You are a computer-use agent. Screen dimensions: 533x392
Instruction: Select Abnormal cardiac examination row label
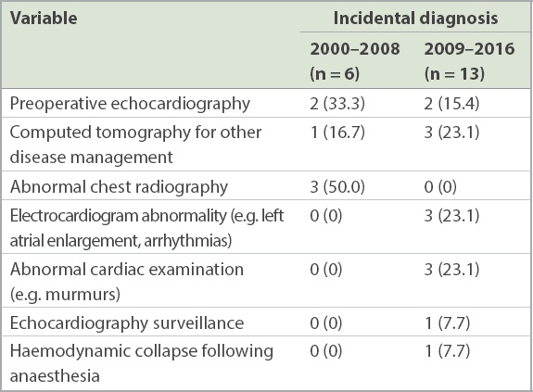[x=127, y=282]
